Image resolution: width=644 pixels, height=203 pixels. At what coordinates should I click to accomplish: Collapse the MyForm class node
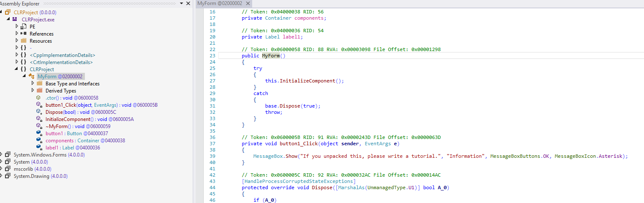(x=24, y=76)
